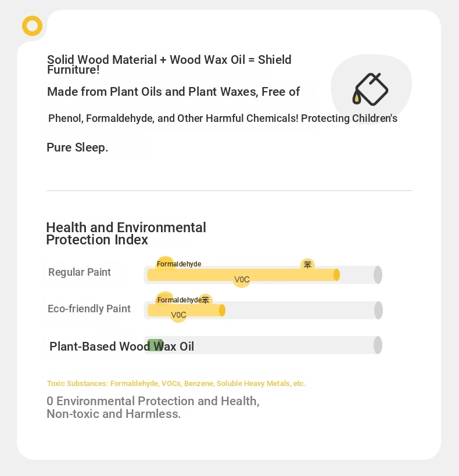
Task: Click the gray end cap of Wood Wax Oil track
Action: 378,345
